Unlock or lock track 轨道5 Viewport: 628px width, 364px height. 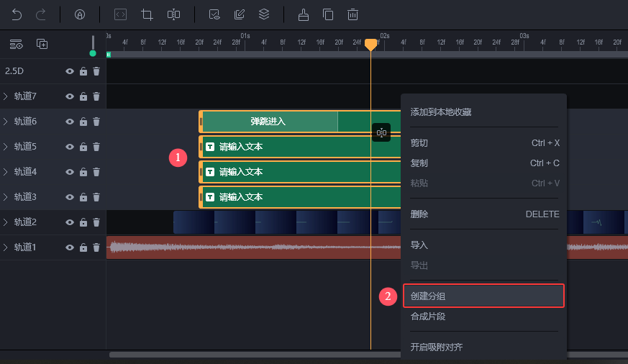(83, 147)
